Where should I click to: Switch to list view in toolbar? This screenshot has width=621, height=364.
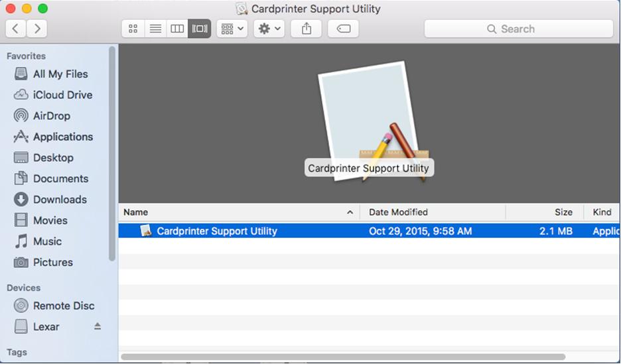[155, 29]
